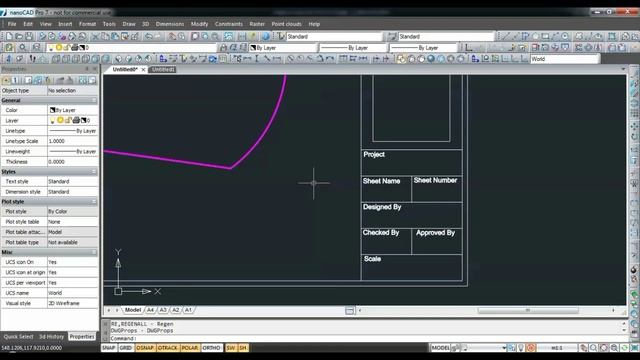
Task: Collapse the Misc section in Properties
Action: pos(94,252)
